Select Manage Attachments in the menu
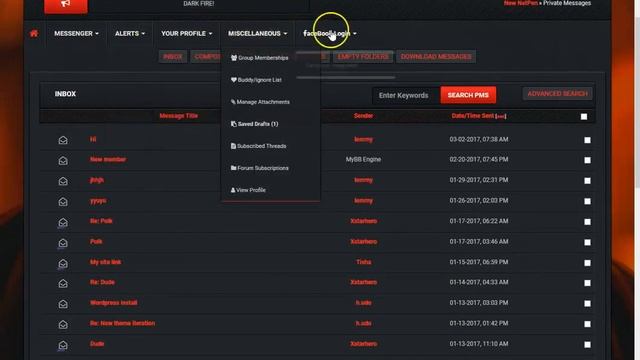The width and height of the screenshot is (640, 360). point(260,102)
